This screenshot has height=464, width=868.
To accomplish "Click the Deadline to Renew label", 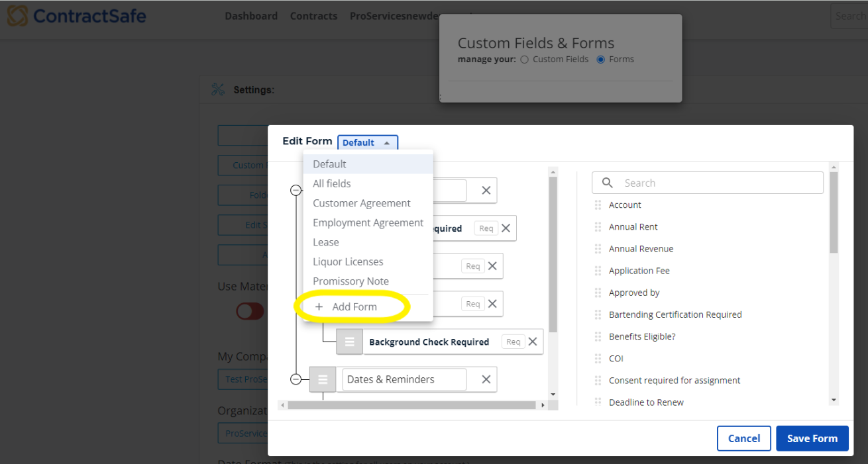I will 646,402.
